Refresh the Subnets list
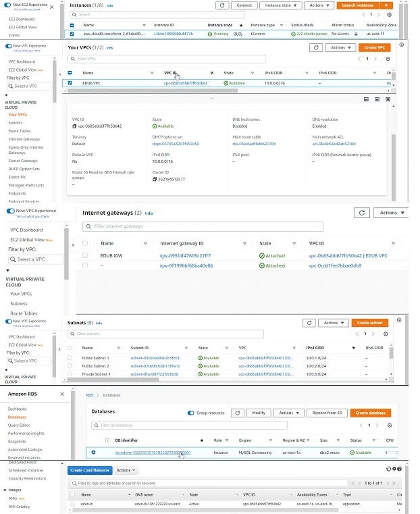 [x=309, y=323]
